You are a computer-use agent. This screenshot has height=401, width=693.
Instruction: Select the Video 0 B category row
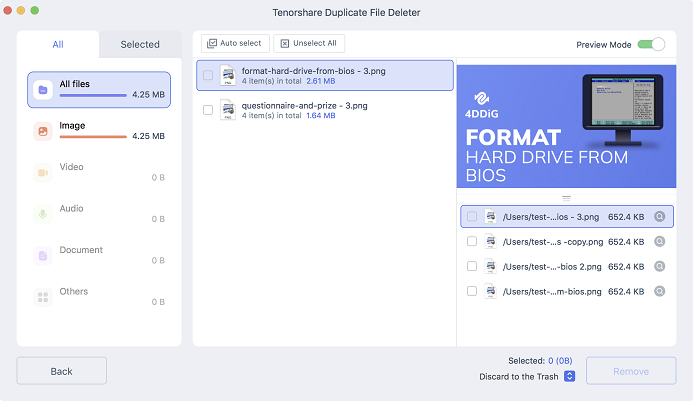99,172
